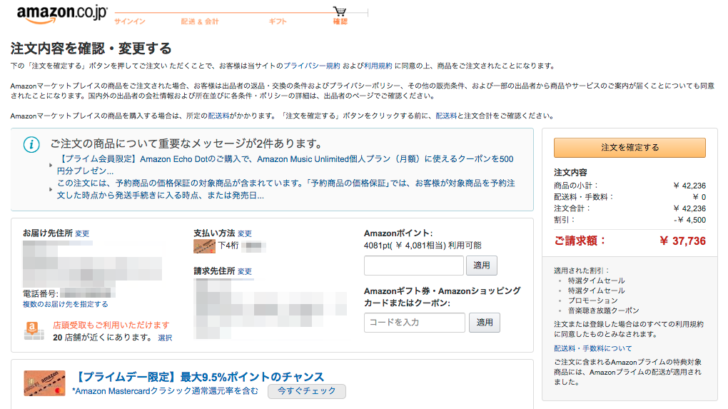Click the first 配送料 link in the Marketplace notice
Viewport: 728px width, 409px height.
pos(218,116)
